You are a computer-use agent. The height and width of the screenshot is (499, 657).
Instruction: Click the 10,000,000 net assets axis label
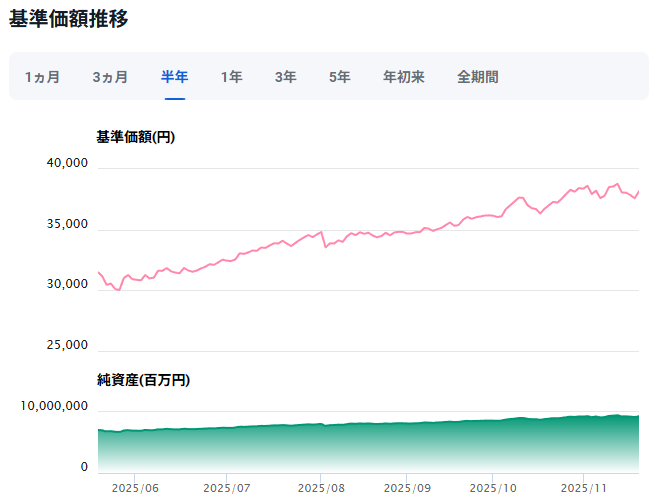pos(55,407)
